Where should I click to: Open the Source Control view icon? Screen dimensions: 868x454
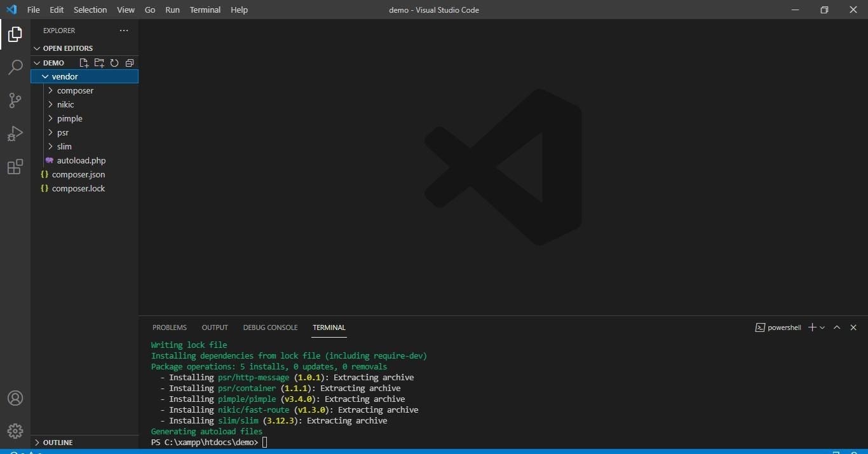(15, 100)
